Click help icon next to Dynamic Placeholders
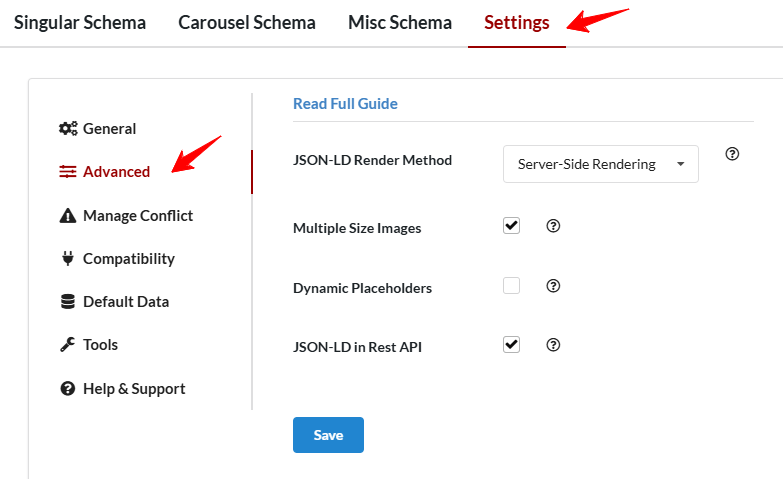This screenshot has height=479, width=783. [553, 286]
